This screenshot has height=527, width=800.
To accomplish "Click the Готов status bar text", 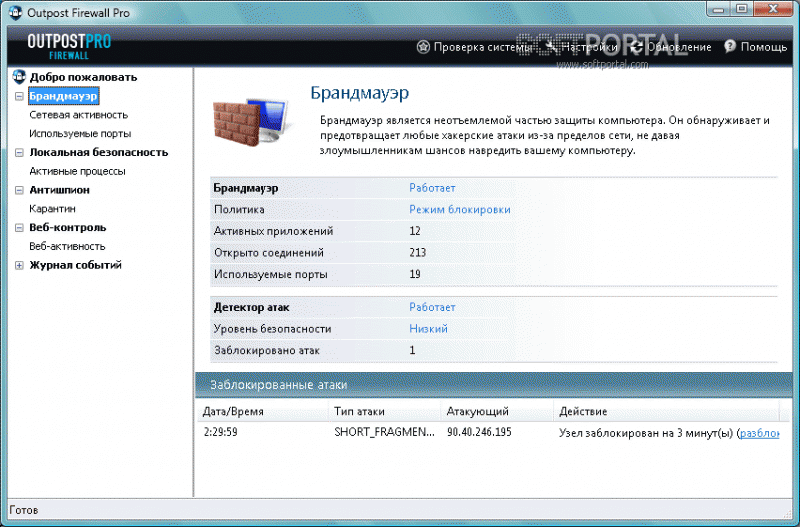I will click(23, 510).
